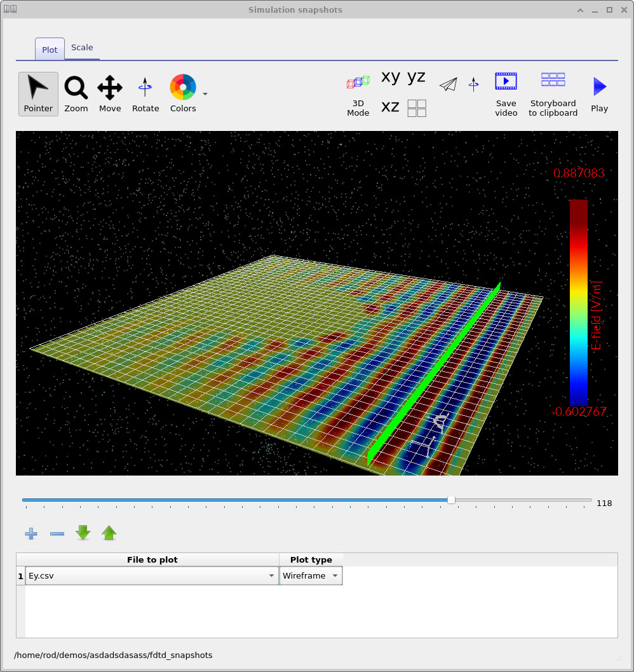
Task: Switch to xz plane view
Action: pos(390,107)
